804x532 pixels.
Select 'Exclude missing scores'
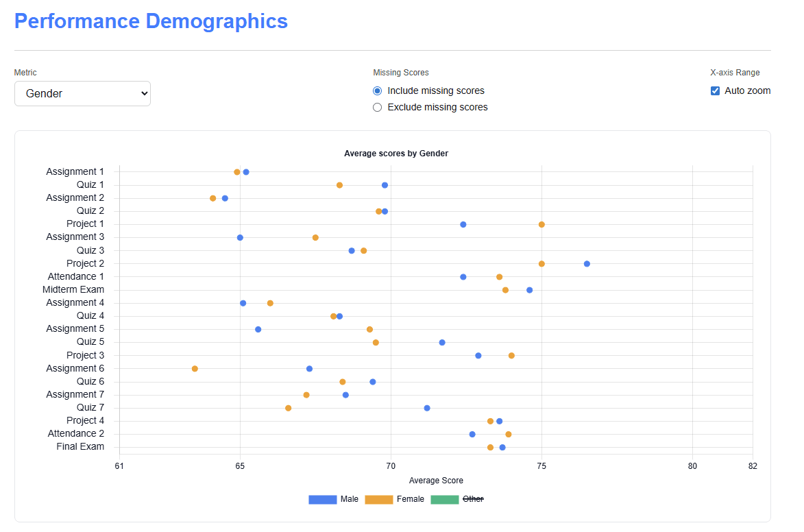(x=378, y=107)
